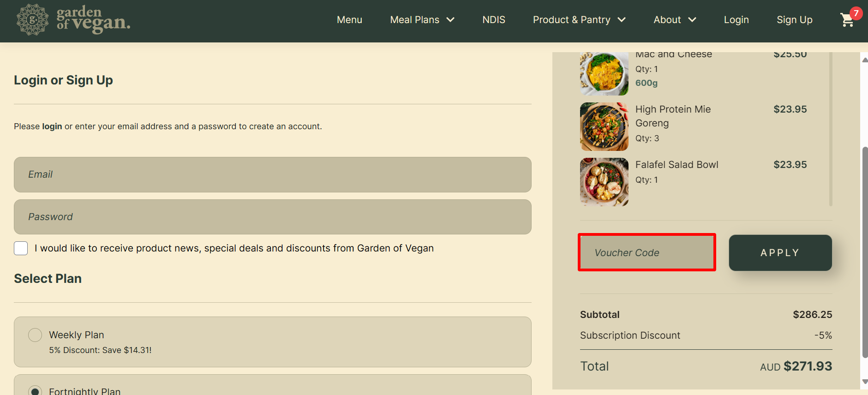Open the Menu navigation item

point(349,19)
